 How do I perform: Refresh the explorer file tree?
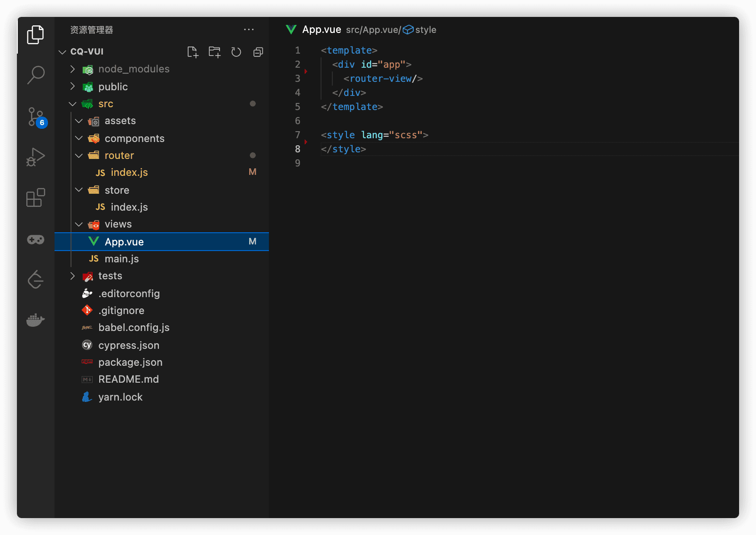click(x=236, y=52)
